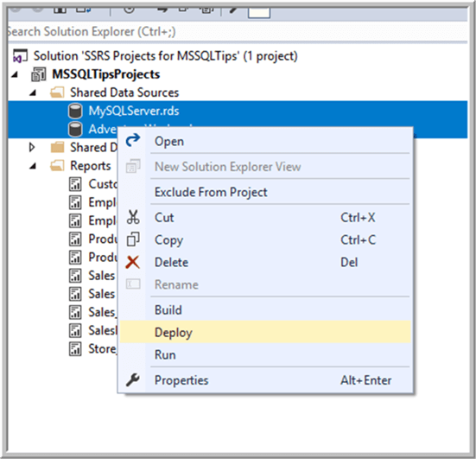
Task: Select the Solution 'SSRS Projects for MSSQLTips' node
Action: [166, 56]
